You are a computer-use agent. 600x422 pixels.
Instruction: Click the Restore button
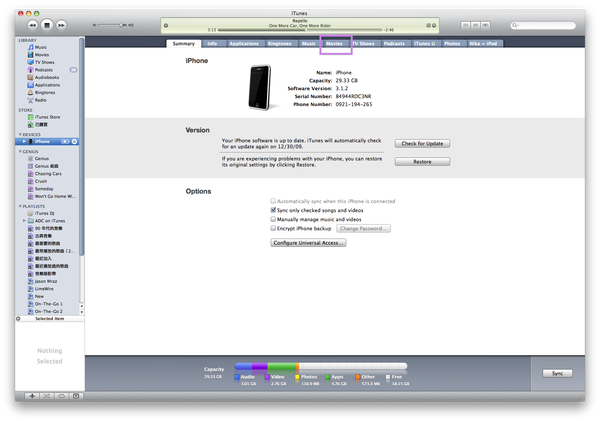[x=422, y=162]
